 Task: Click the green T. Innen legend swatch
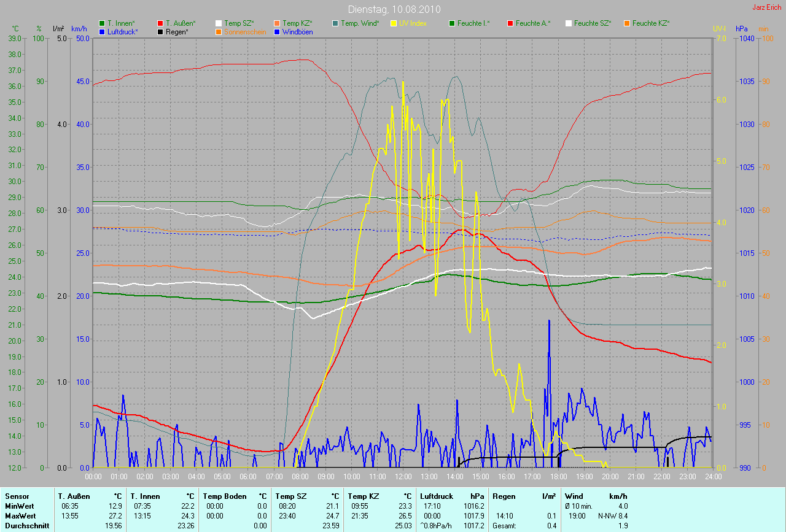tap(102, 23)
